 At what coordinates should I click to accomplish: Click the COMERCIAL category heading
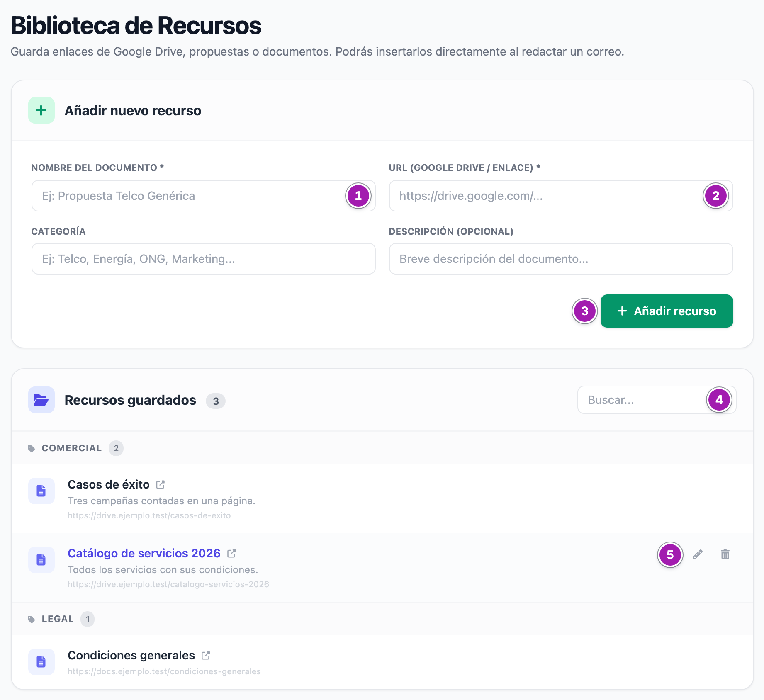pos(72,448)
